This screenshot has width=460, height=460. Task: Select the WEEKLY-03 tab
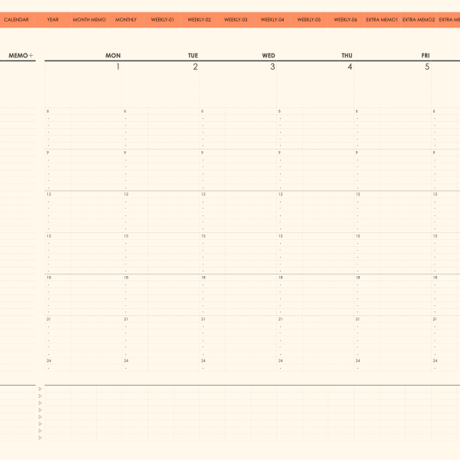(236, 20)
